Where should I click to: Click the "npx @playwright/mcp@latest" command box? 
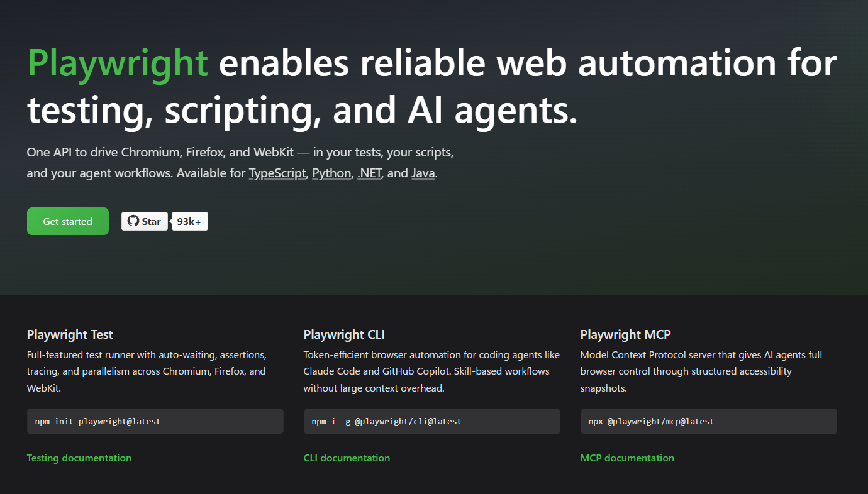tap(709, 421)
